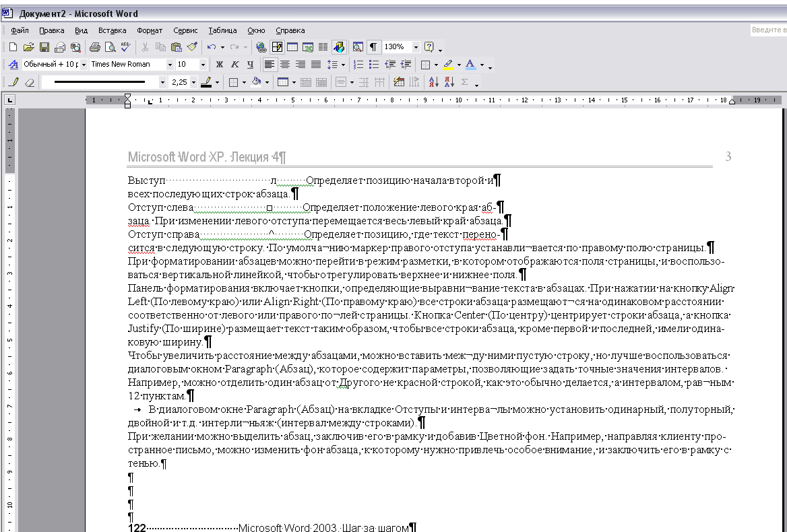
Task: Open the font size 10 dropdown
Action: (203, 64)
